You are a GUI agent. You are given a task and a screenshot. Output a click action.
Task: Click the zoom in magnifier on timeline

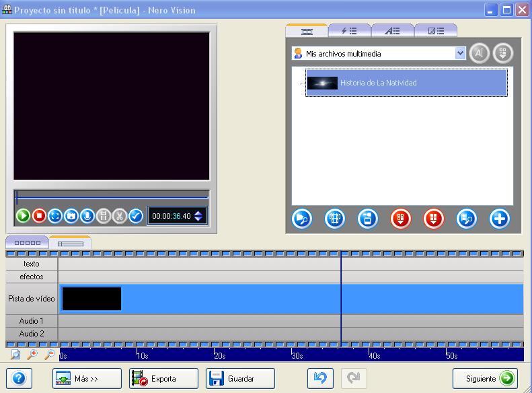(32, 355)
